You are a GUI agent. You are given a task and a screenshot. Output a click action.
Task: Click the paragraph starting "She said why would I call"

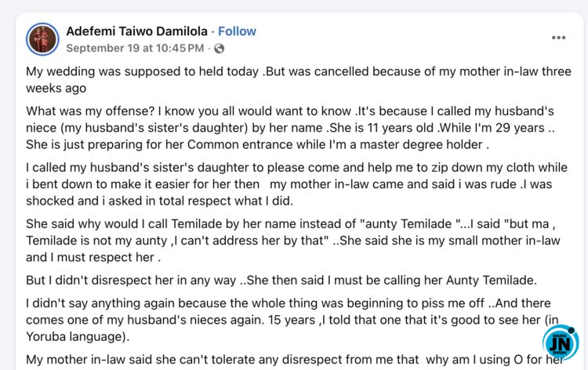tap(293, 241)
